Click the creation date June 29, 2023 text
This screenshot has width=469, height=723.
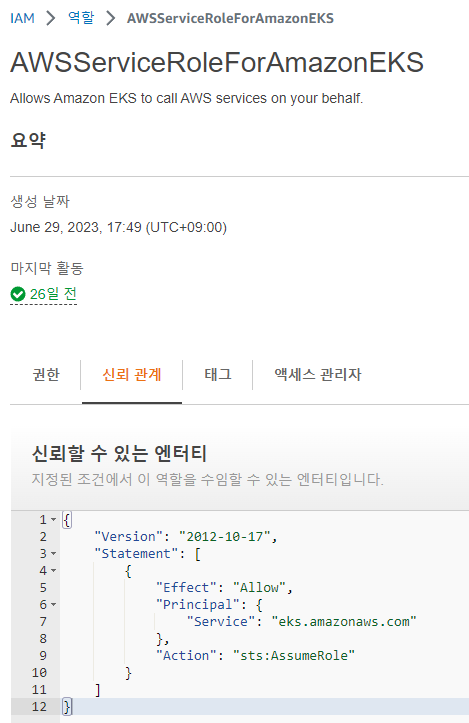(x=119, y=228)
